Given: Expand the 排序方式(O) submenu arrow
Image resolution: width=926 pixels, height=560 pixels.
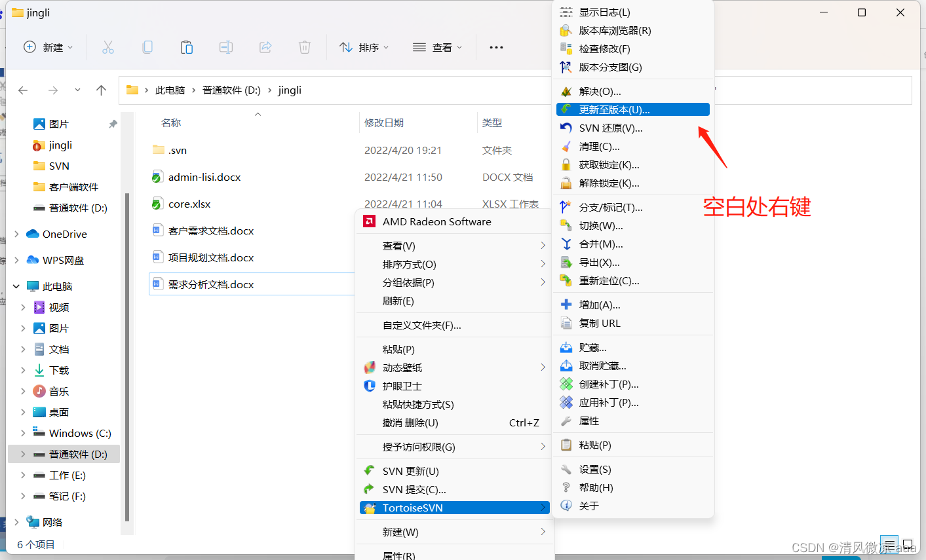Looking at the screenshot, I should [x=543, y=265].
